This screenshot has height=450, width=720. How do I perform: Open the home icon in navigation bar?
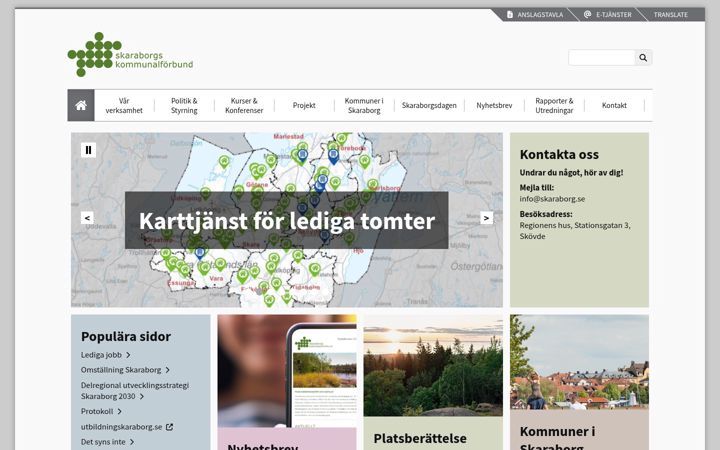81,105
